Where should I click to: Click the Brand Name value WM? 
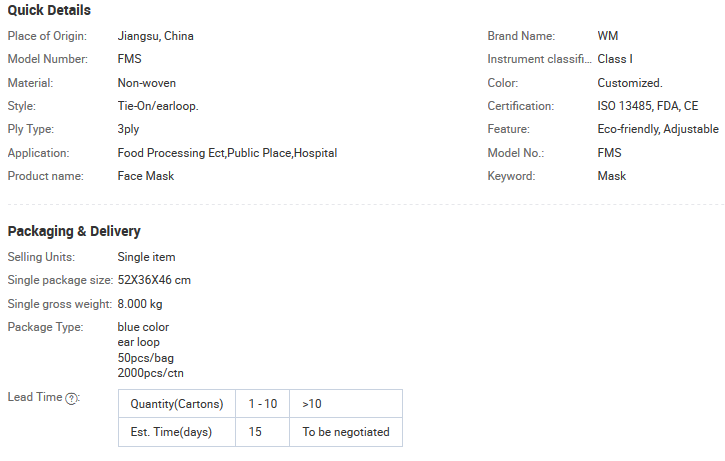point(608,36)
